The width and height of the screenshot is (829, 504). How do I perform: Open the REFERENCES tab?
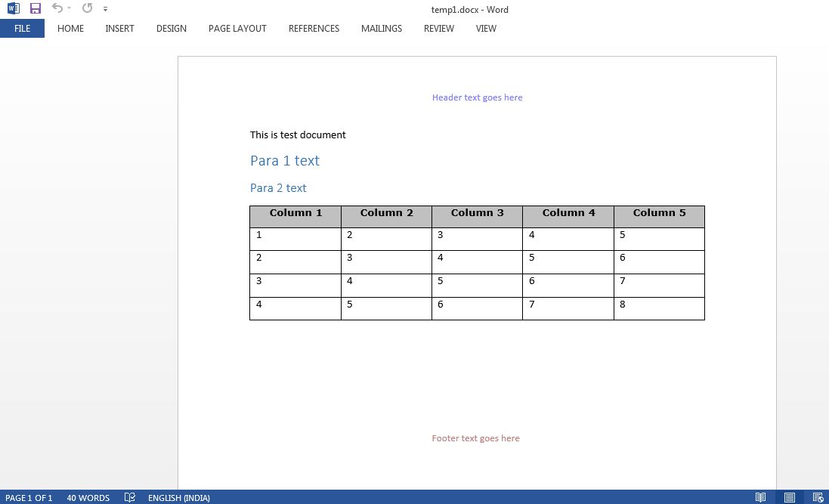click(314, 29)
